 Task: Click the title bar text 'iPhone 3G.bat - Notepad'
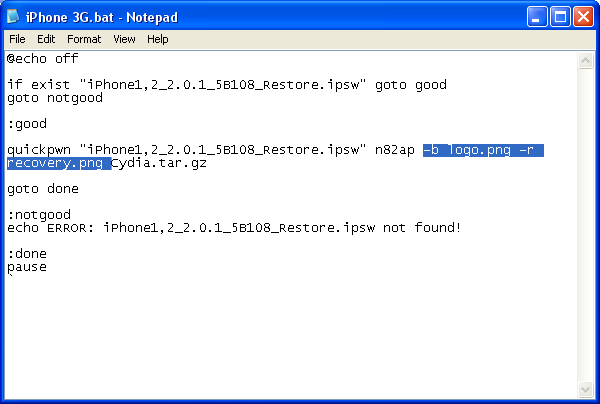(x=102, y=17)
